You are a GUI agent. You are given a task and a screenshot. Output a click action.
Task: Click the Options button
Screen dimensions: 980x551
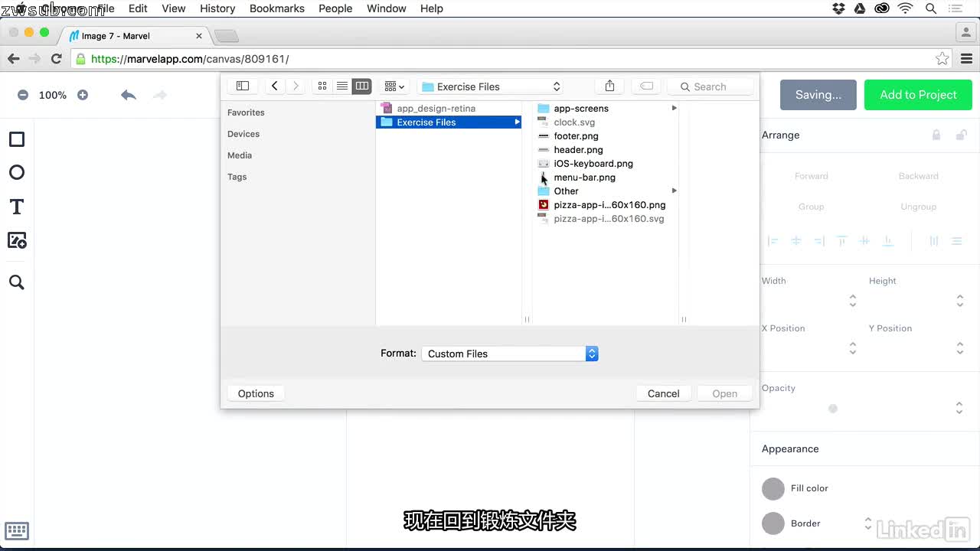pos(256,393)
